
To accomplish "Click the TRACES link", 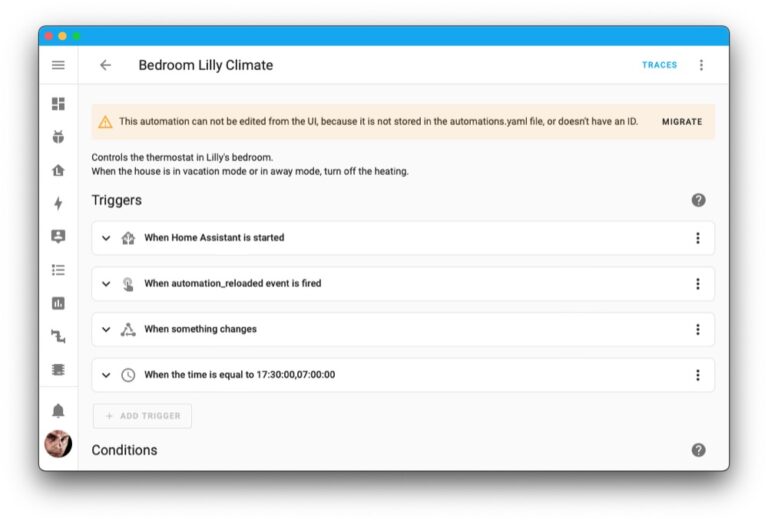I will (x=659, y=65).
